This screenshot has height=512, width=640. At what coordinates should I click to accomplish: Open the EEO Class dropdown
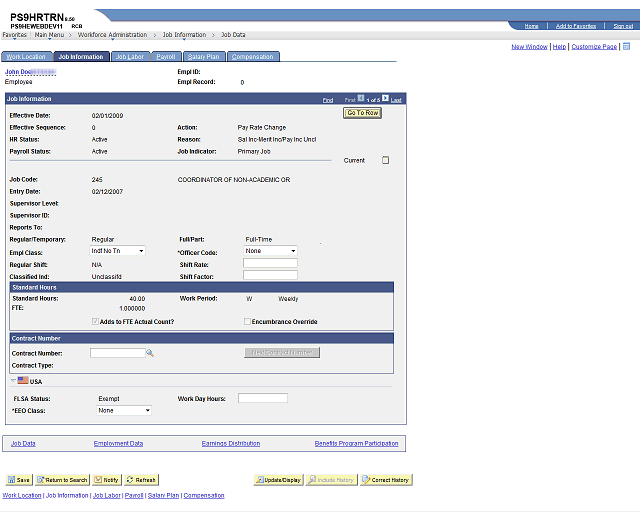point(124,410)
